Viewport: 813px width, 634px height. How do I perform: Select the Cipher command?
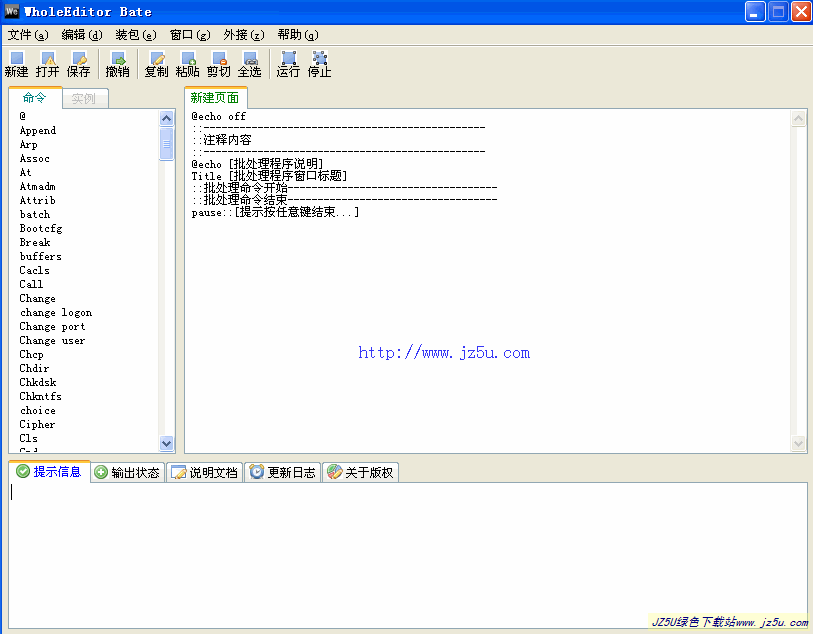37,424
